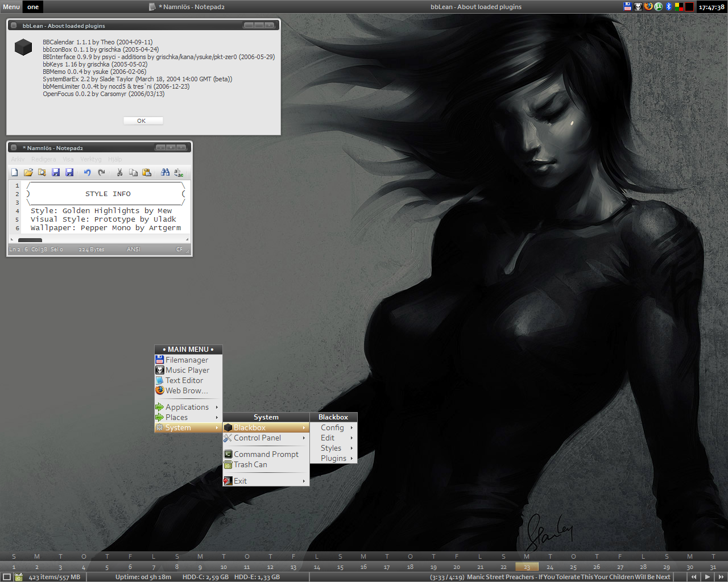Screen dimensions: 728x582
Task: Click the recycle bin icon in bottom bar
Action: coord(19,577)
